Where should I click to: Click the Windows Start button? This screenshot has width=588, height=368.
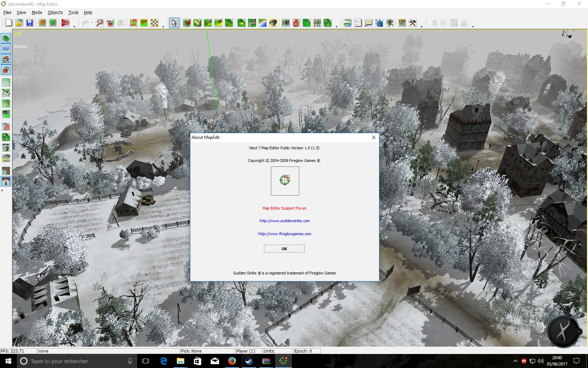[x=8, y=361]
